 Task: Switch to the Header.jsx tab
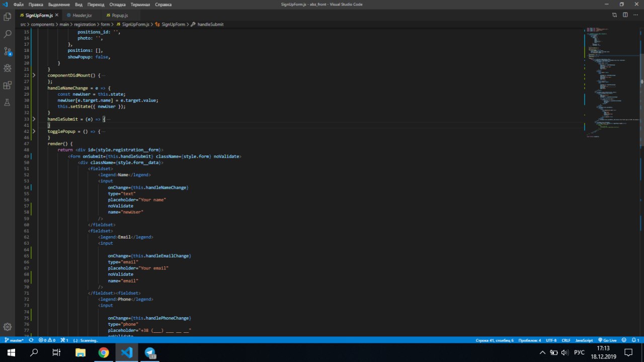click(82, 16)
